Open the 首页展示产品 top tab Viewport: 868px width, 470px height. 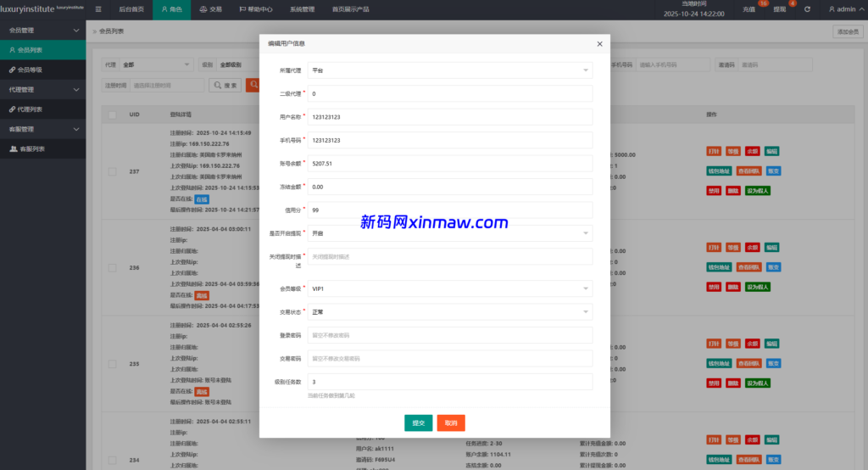[x=350, y=9]
